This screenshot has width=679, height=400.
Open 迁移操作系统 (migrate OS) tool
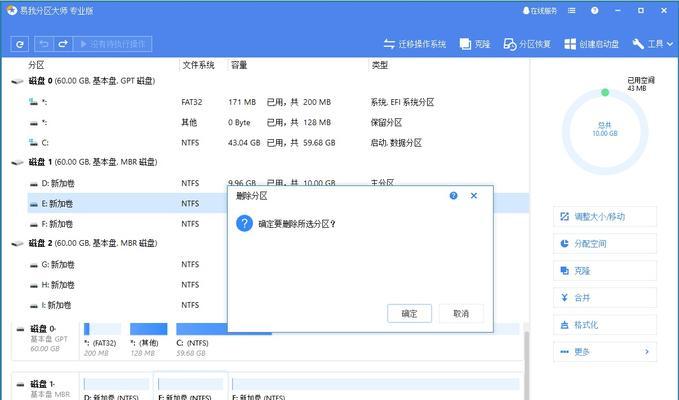[x=416, y=44]
